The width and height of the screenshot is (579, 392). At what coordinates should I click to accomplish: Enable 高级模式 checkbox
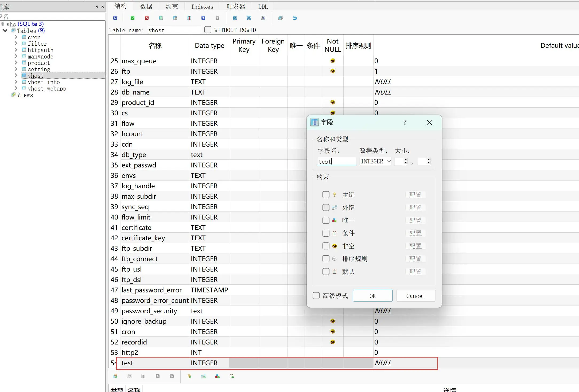click(316, 296)
